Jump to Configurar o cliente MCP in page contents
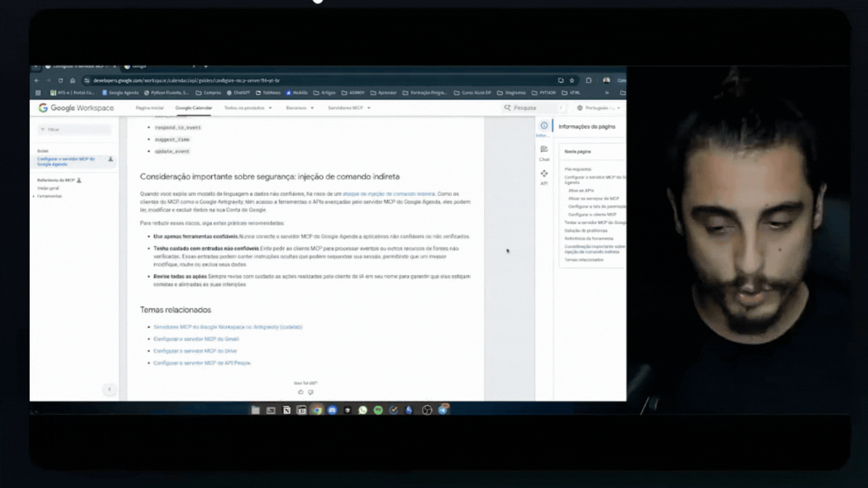The width and height of the screenshot is (868, 488). click(x=592, y=215)
